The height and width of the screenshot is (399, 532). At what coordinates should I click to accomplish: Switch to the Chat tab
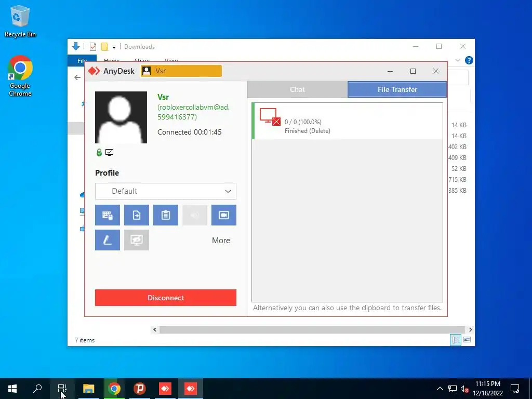pyautogui.click(x=297, y=89)
